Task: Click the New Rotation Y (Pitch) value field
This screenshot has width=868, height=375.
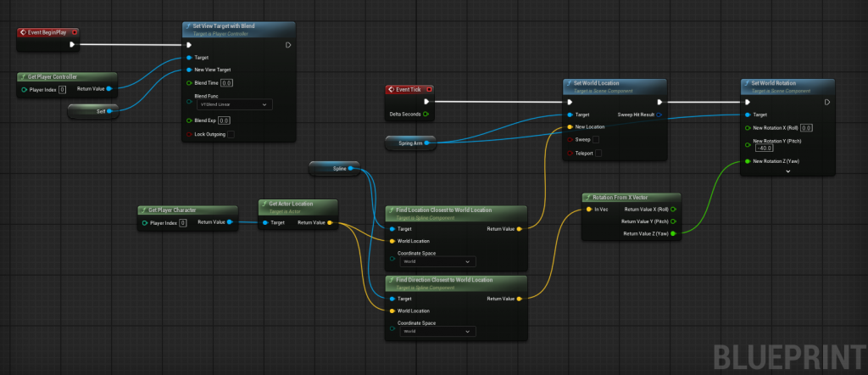Action: click(764, 148)
